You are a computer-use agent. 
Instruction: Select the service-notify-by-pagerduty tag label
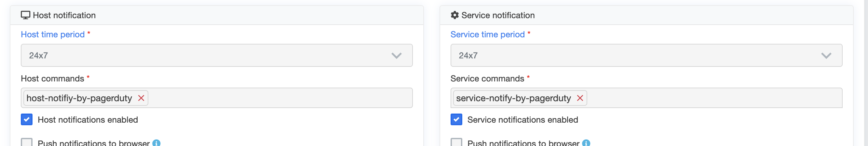coord(513,98)
